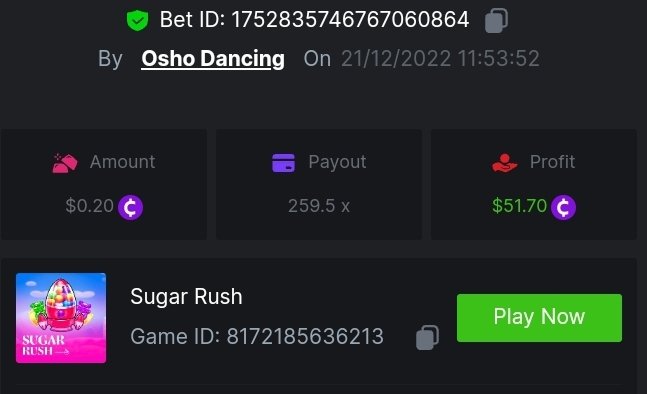Copy the Bet ID number
This screenshot has height=394, width=647.
tap(496, 21)
